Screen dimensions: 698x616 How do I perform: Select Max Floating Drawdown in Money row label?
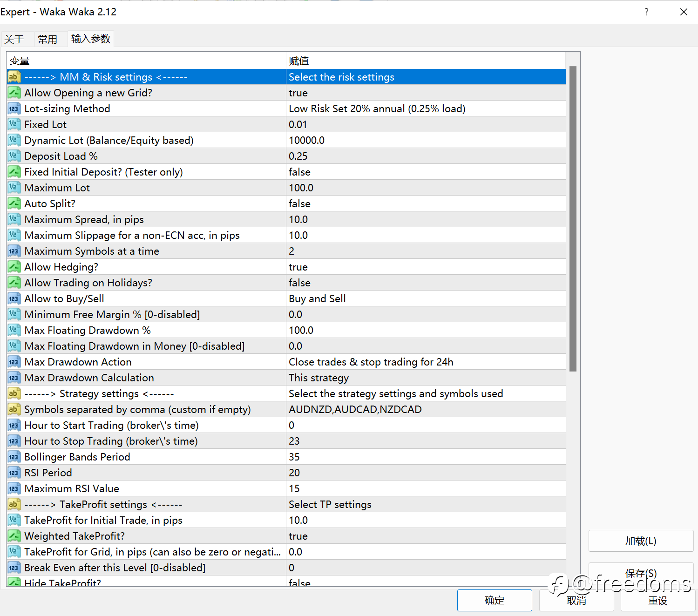134,346
